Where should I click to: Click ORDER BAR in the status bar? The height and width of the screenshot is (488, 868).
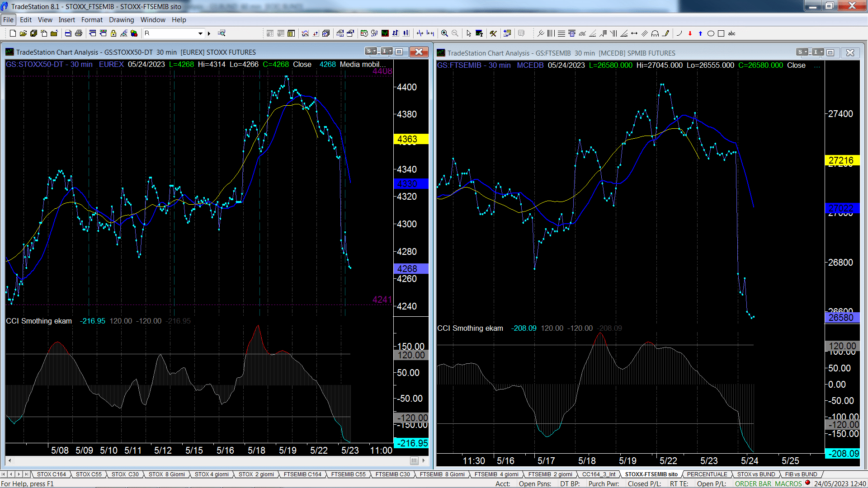(753, 483)
